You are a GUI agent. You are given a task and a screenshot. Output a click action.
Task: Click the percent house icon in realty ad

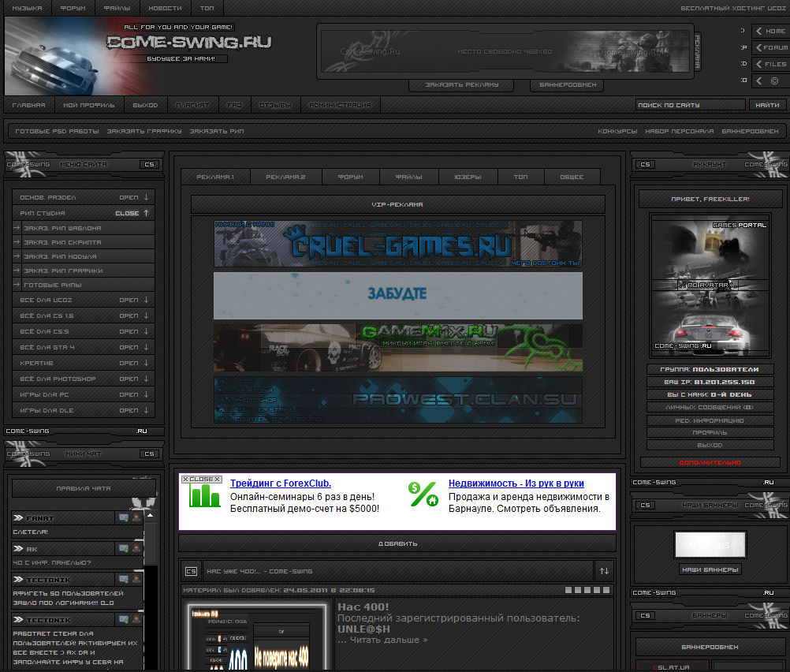point(423,494)
